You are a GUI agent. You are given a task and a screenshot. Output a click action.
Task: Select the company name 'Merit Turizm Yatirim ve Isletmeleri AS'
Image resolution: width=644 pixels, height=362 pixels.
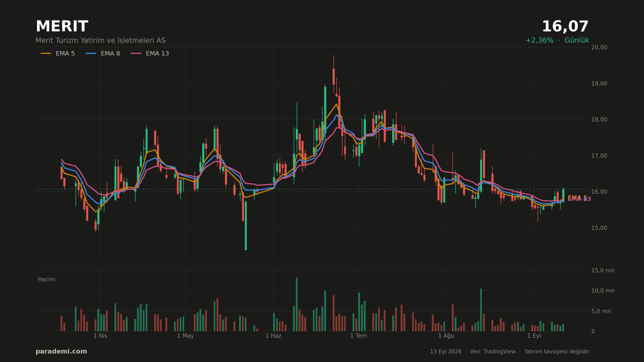click(x=100, y=41)
